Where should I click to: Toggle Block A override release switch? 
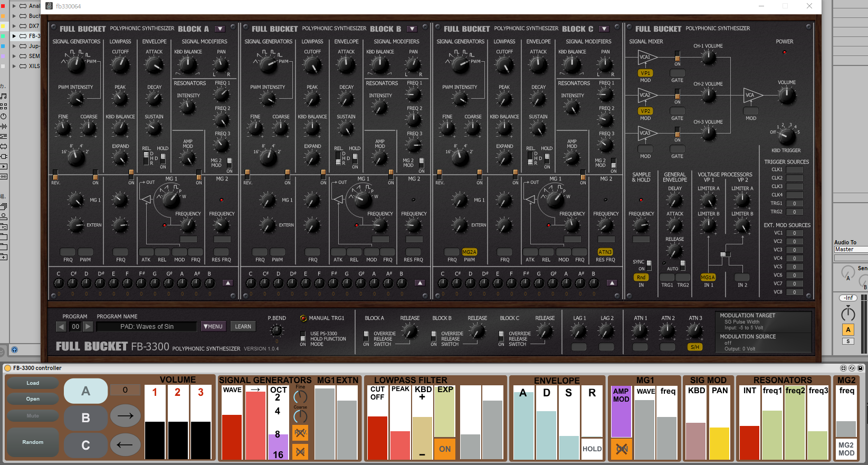(366, 336)
